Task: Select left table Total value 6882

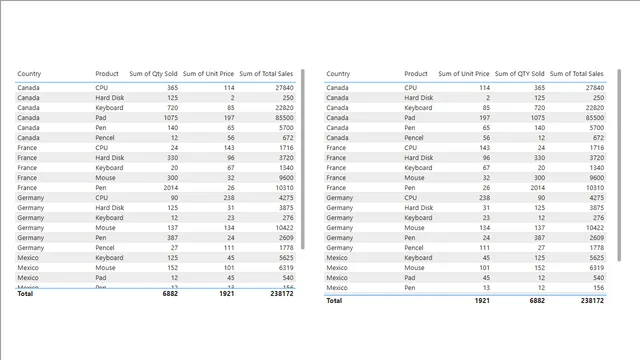Action: point(170,293)
